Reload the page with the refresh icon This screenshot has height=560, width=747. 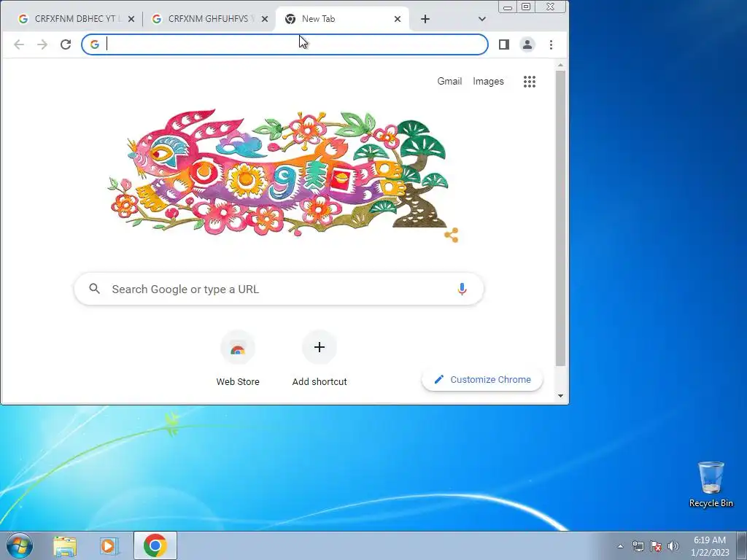point(66,44)
